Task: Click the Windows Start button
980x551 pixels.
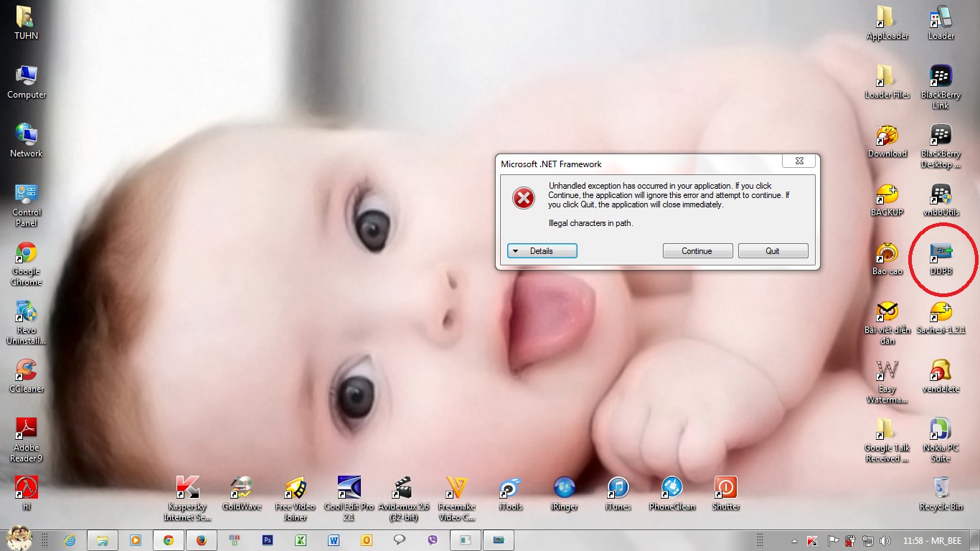Action: tap(19, 538)
